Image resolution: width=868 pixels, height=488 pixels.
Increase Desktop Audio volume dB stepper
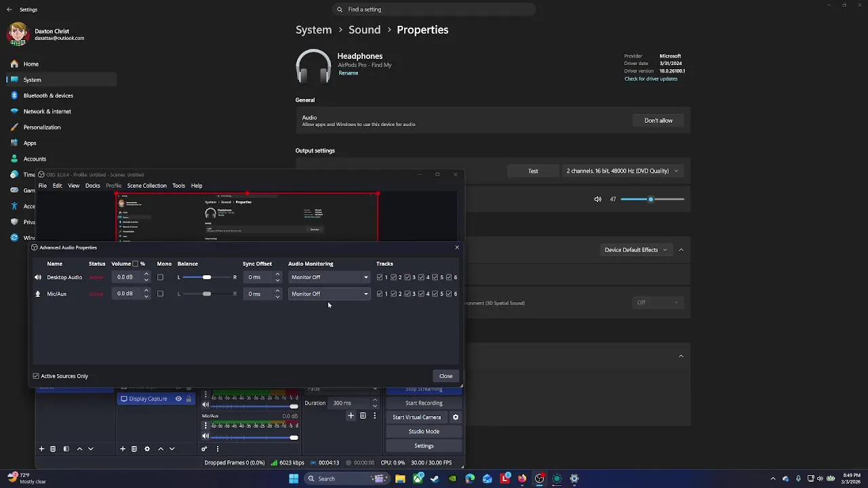(x=146, y=274)
